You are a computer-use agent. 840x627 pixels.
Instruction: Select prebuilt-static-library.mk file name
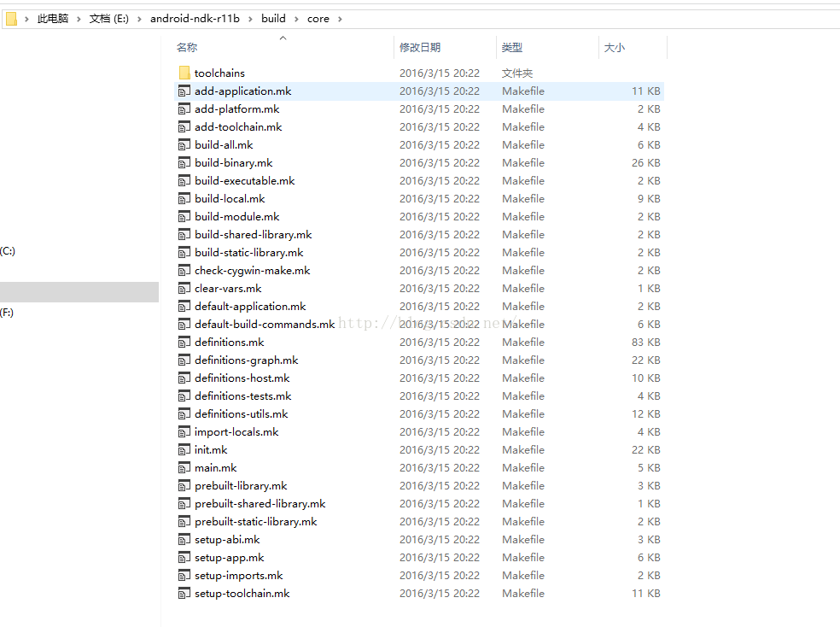coord(255,522)
